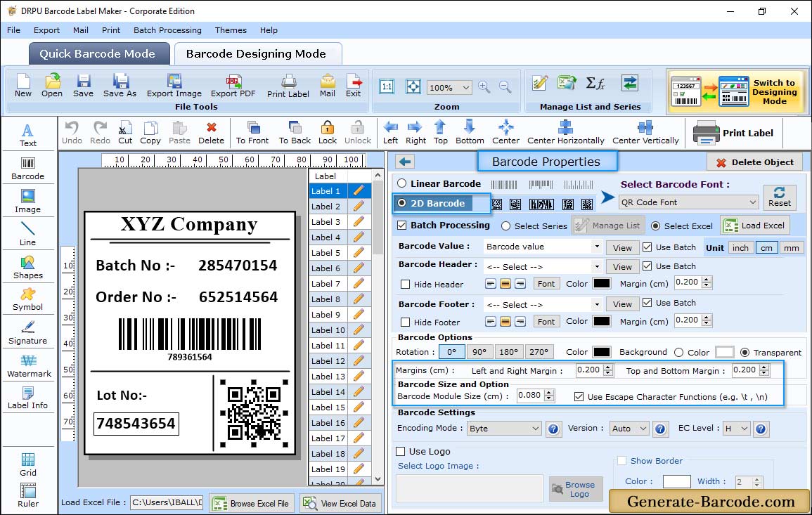The height and width of the screenshot is (515, 812).
Task: Enable the Hide Footer checkbox
Action: click(406, 322)
